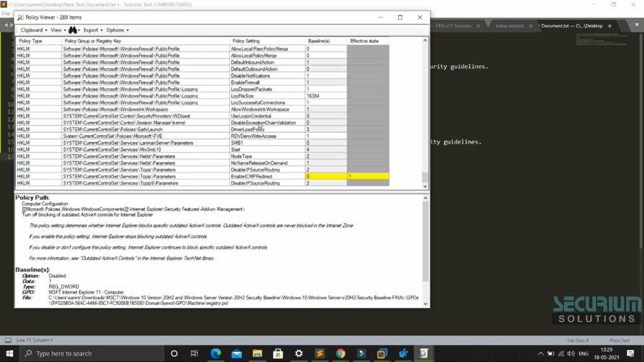Click the binoculars Find icon in Policy Viewer
644x362 pixels.
pyautogui.click(x=73, y=30)
